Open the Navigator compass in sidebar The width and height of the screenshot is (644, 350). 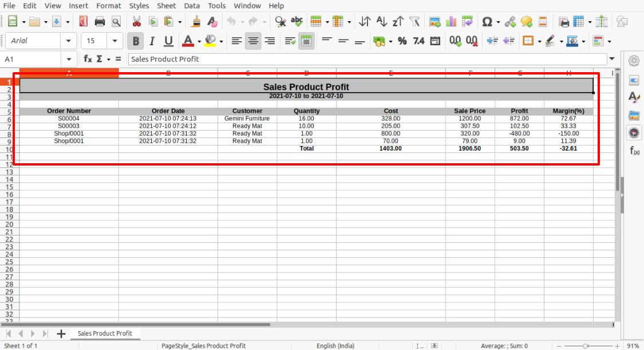634,133
